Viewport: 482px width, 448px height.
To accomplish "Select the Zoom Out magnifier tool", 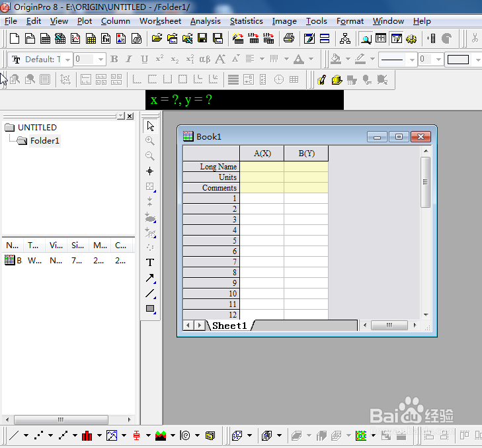I will [x=150, y=156].
